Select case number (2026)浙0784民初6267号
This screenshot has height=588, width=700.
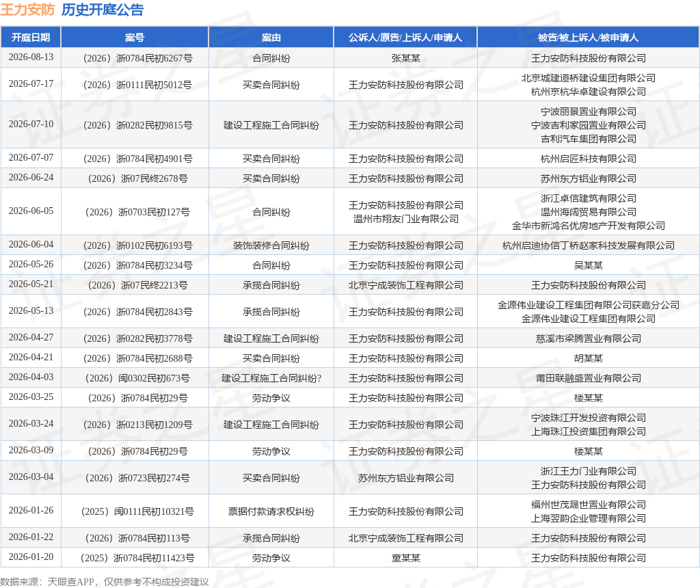click(x=138, y=58)
